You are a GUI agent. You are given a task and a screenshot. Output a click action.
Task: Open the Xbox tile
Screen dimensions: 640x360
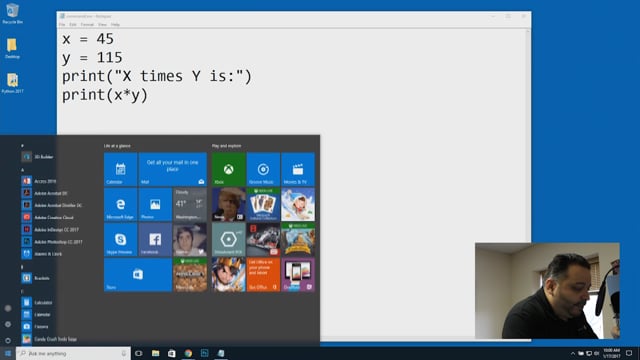pyautogui.click(x=229, y=169)
